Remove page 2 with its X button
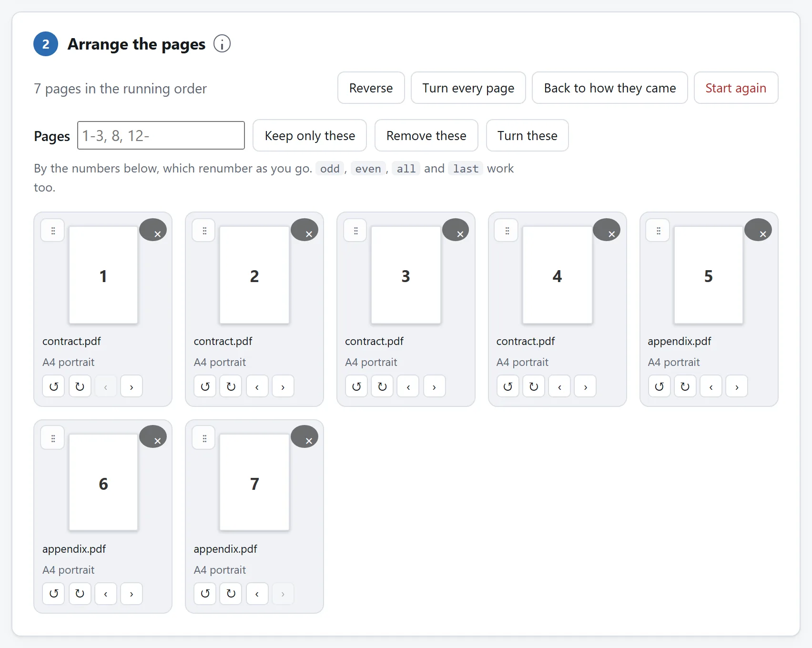Viewport: 812px width, 648px height. coord(305,230)
